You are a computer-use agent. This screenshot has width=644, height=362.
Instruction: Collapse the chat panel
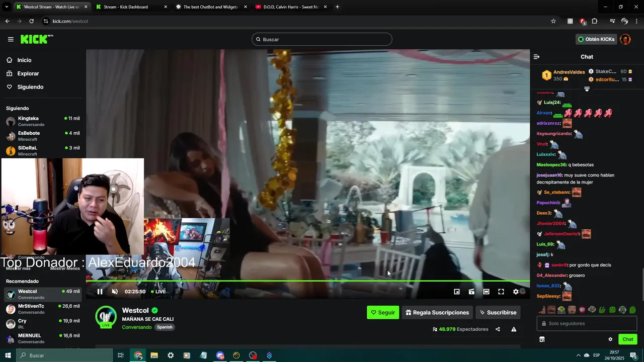click(536, 57)
